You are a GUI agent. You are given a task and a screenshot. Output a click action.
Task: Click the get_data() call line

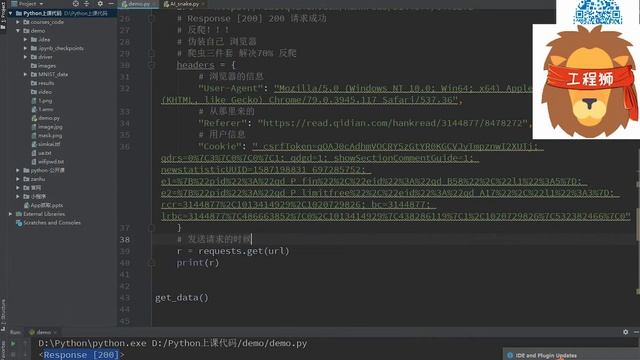click(182, 298)
